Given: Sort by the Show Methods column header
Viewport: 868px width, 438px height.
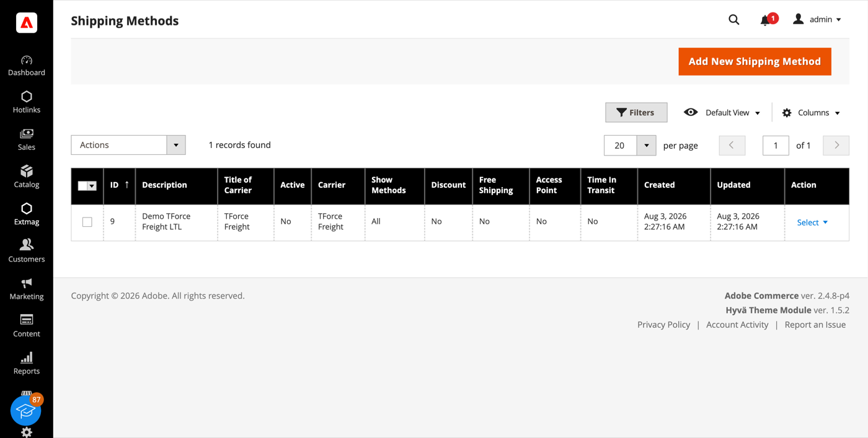Looking at the screenshot, I should coord(395,185).
